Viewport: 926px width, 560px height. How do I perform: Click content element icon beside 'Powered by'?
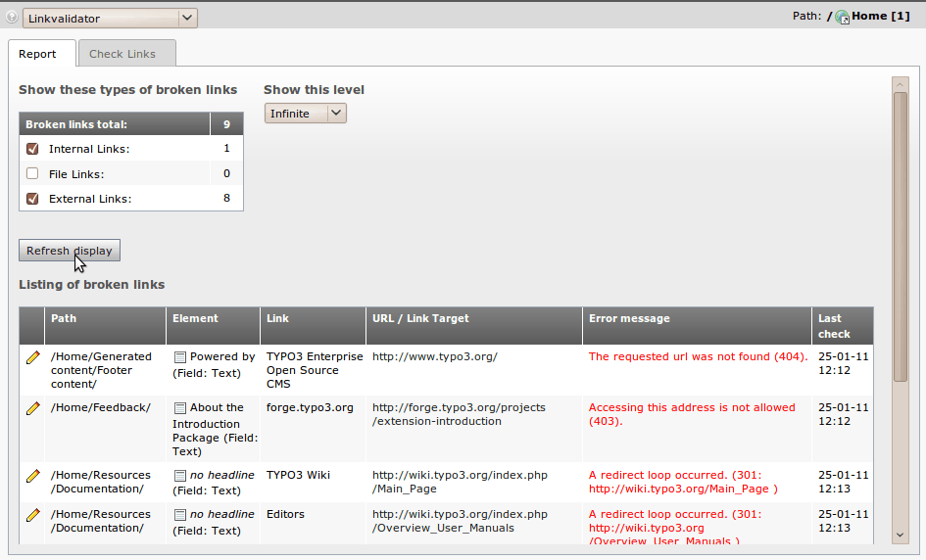coord(179,357)
